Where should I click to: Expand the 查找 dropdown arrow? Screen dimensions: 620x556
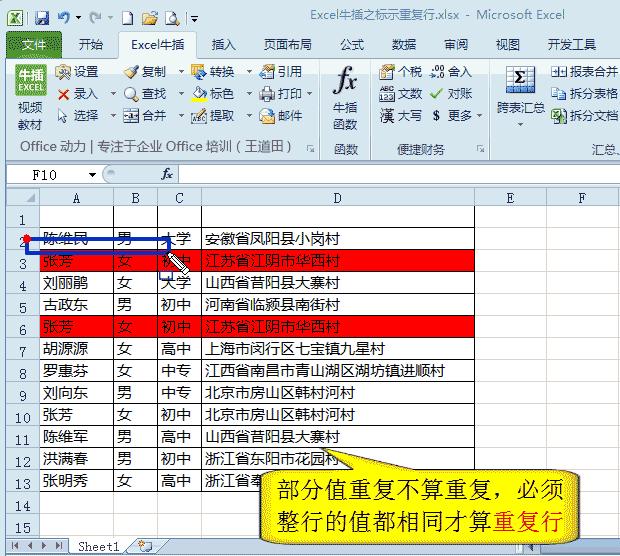(x=181, y=94)
